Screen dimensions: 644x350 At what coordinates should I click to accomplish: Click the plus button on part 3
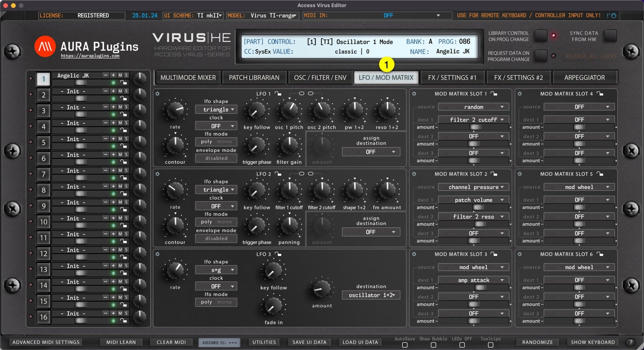113,107
